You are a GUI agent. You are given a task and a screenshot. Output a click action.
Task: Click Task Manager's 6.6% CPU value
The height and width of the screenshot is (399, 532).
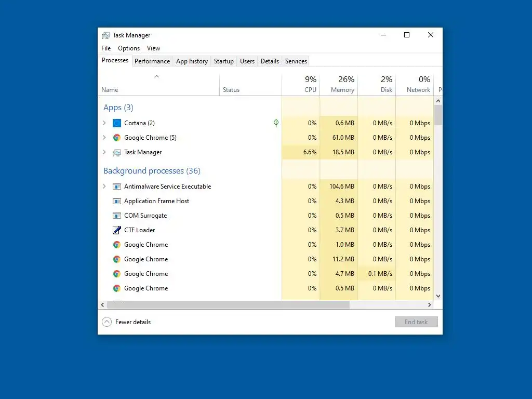tap(310, 152)
